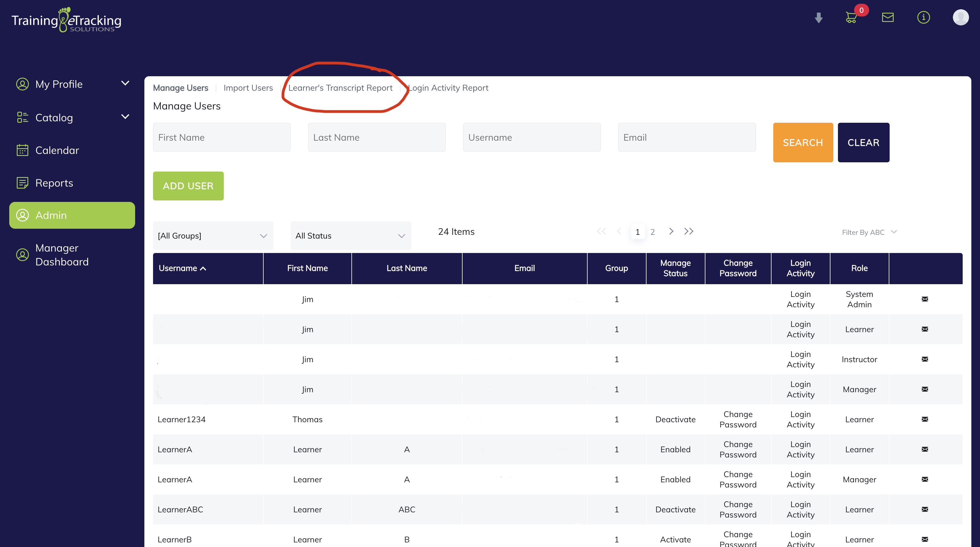Viewport: 980px width, 547px height.
Task: Jump to last page double-arrow
Action: 689,231
